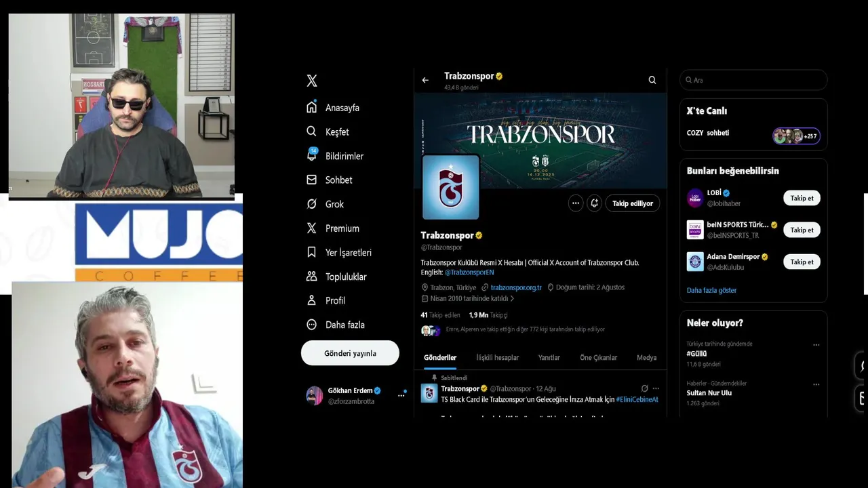Search Trabzonspor's posts via magnifier icon
Image resolution: width=868 pixels, height=488 pixels.
(x=652, y=80)
